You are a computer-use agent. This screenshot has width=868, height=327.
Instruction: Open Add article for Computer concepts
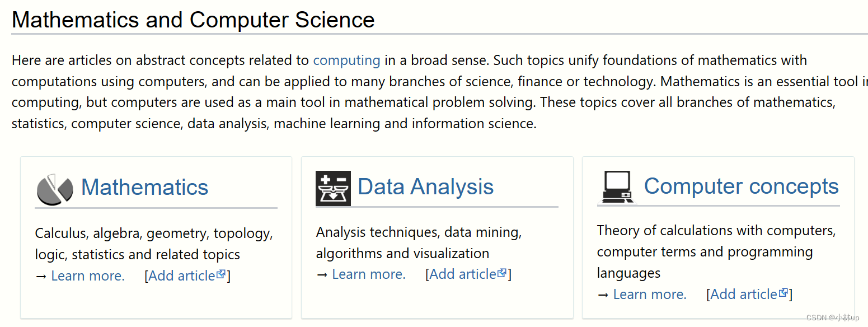[744, 294]
